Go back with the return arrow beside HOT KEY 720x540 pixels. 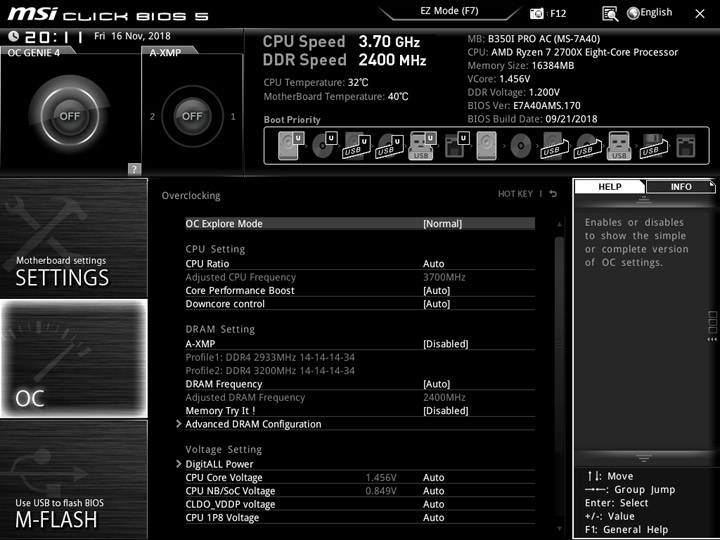(x=553, y=194)
